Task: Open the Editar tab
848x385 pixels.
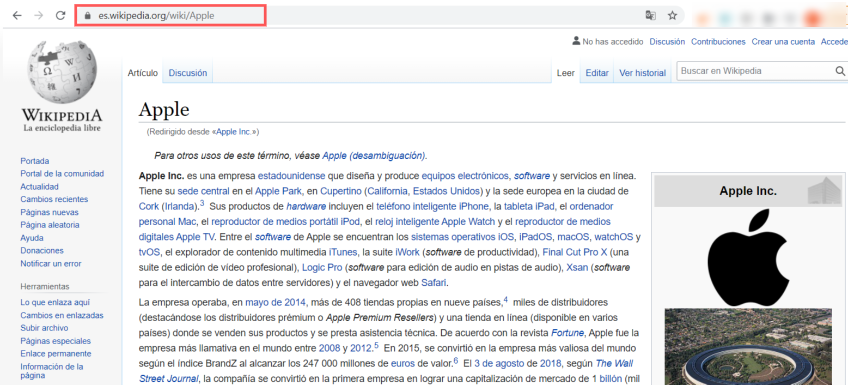Action: click(597, 73)
